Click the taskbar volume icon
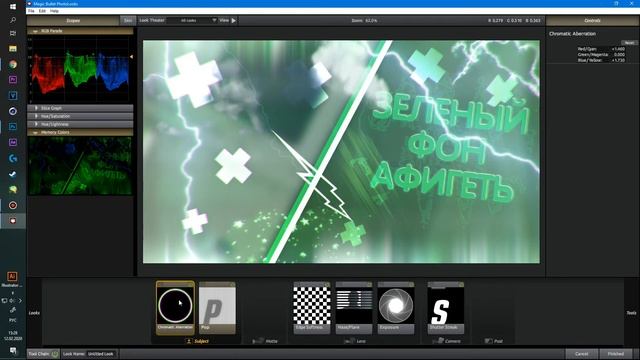This screenshot has height=360, width=640. click(x=12, y=301)
